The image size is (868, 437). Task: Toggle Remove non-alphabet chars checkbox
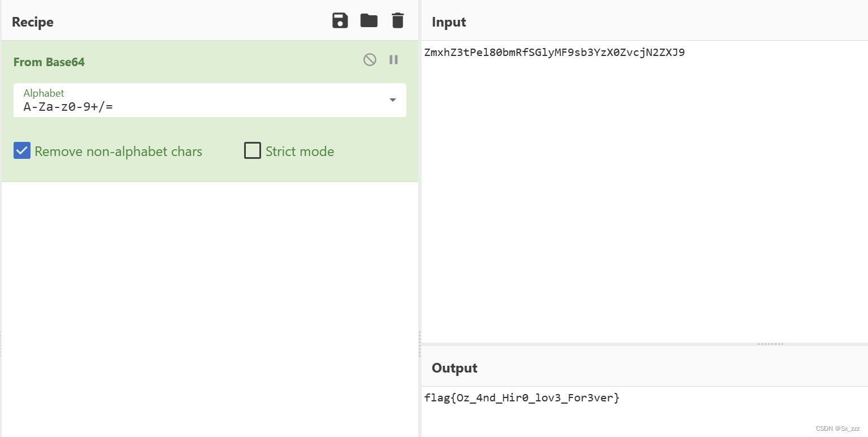click(x=22, y=151)
